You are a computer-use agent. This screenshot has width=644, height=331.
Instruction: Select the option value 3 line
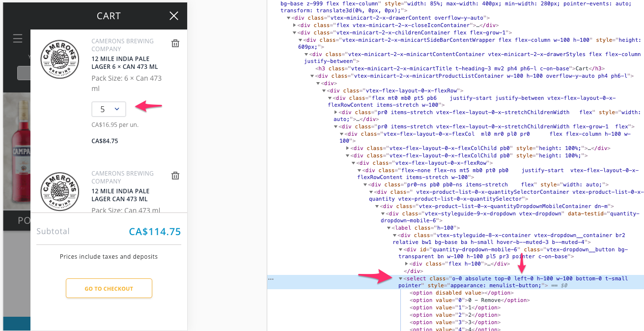pos(455,323)
